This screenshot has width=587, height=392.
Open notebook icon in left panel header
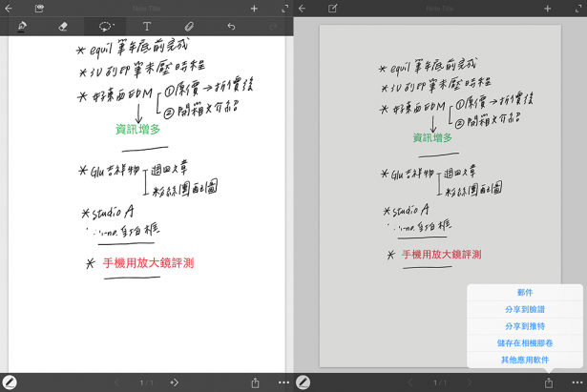pyautogui.click(x=39, y=9)
